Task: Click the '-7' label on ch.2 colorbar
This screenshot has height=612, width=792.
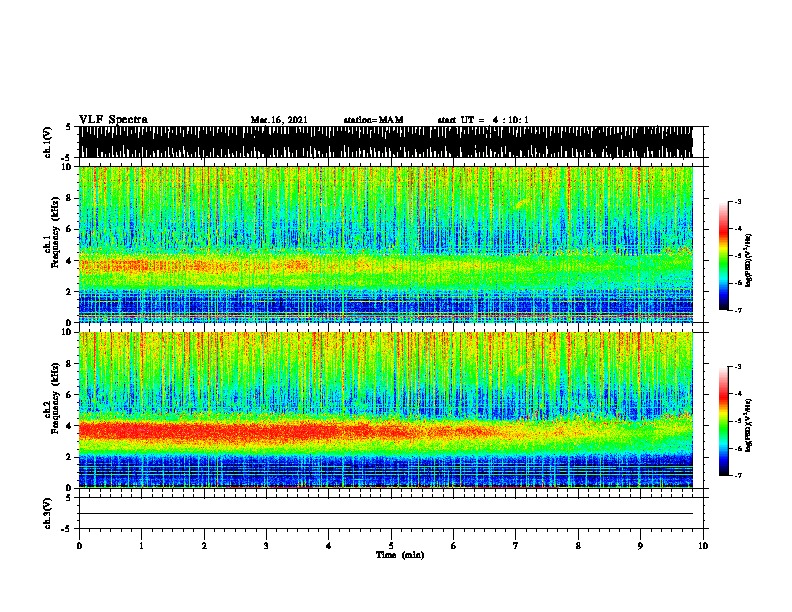Action: (737, 475)
